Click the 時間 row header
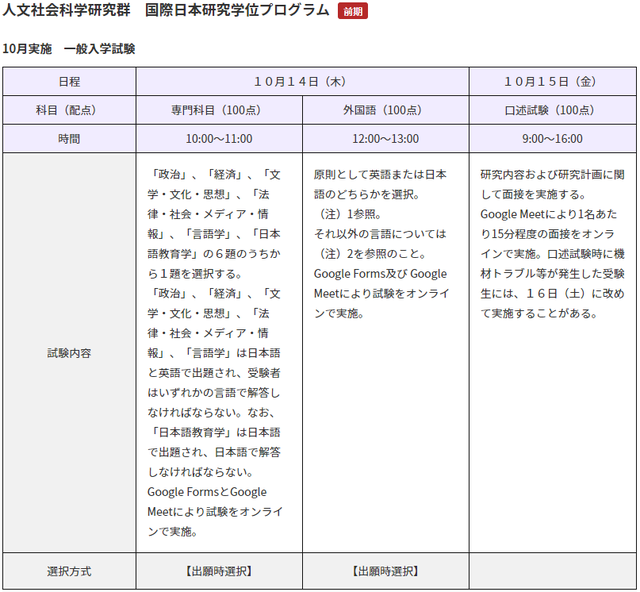Image resolution: width=640 pixels, height=592 pixels. pyautogui.click(x=69, y=139)
